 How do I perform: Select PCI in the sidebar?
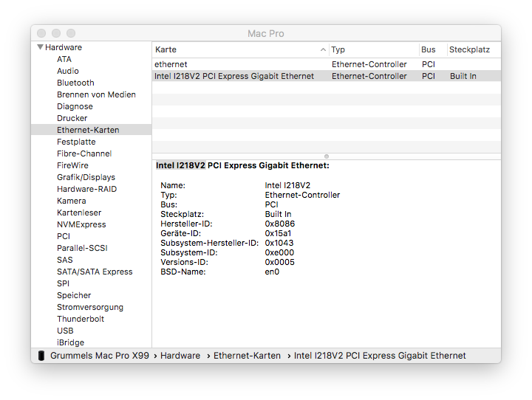[x=64, y=236]
